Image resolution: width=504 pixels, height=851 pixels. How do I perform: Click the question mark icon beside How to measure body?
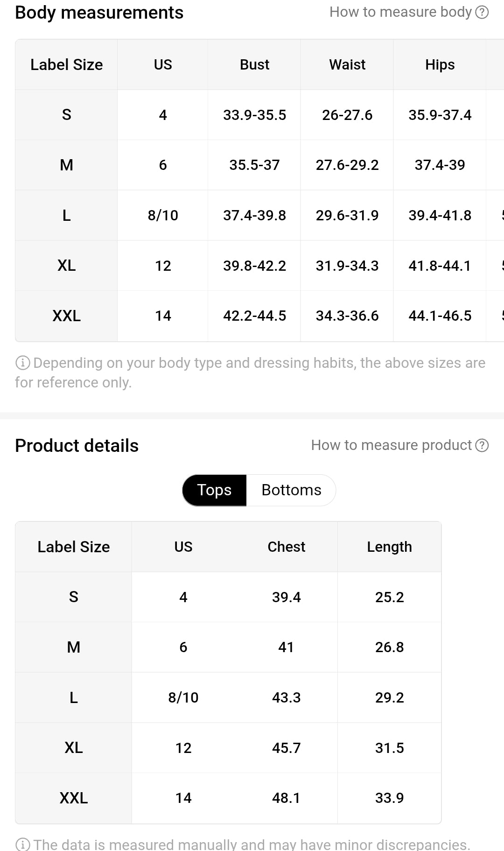pyautogui.click(x=482, y=12)
